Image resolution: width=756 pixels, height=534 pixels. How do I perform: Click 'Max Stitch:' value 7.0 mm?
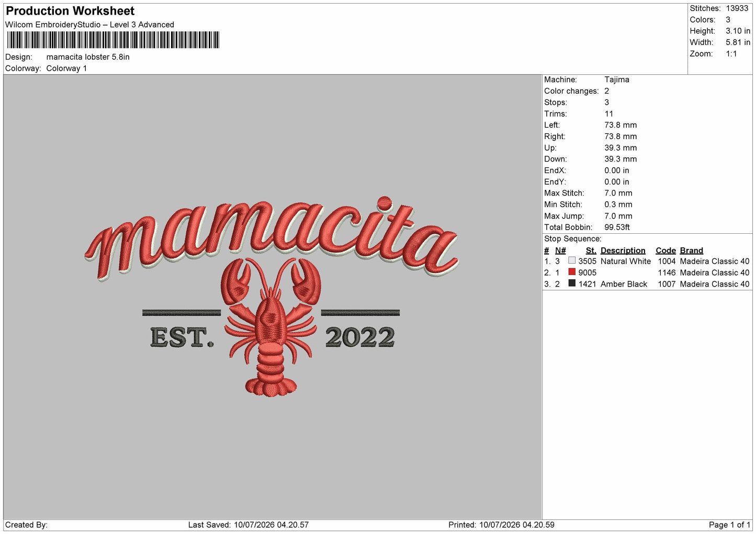(x=618, y=193)
